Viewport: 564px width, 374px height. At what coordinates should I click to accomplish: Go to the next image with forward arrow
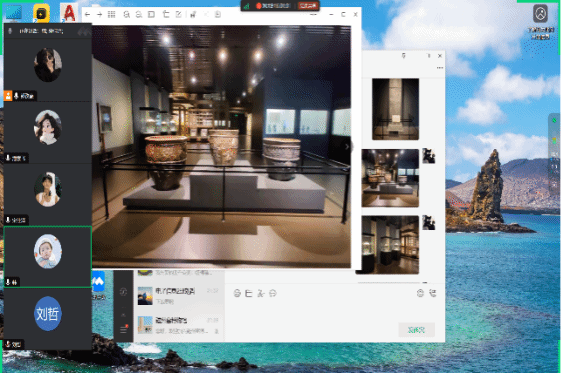[99, 14]
